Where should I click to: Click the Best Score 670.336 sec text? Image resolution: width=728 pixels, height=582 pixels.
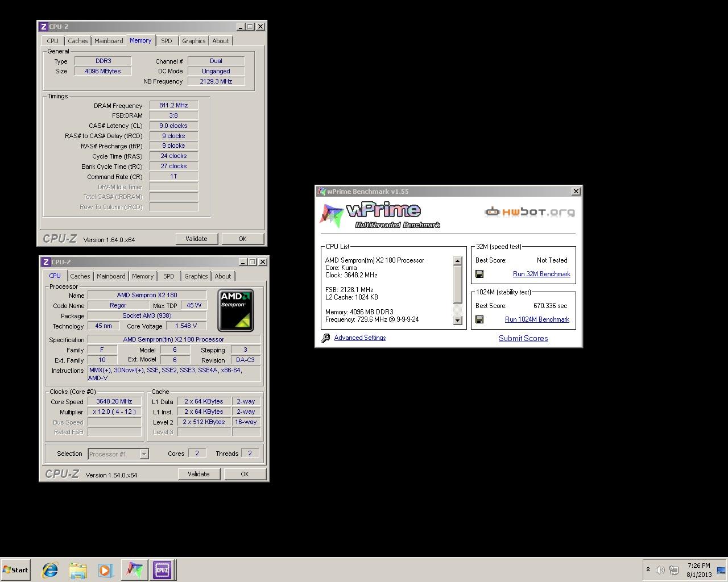pyautogui.click(x=550, y=306)
